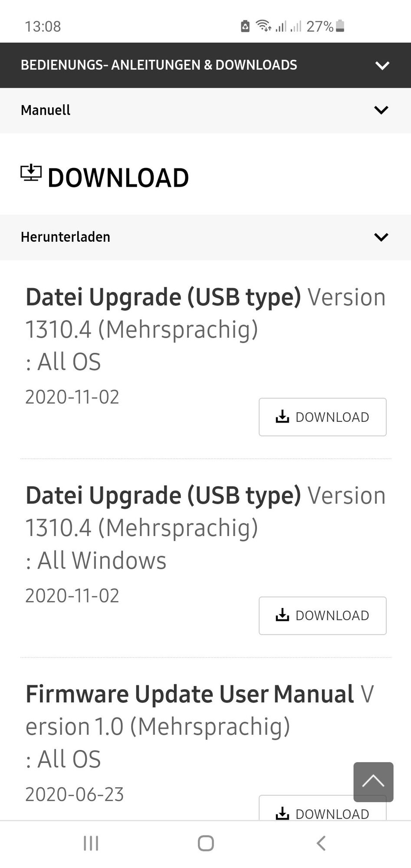Open Firmware Update User Manual title link

190,694
